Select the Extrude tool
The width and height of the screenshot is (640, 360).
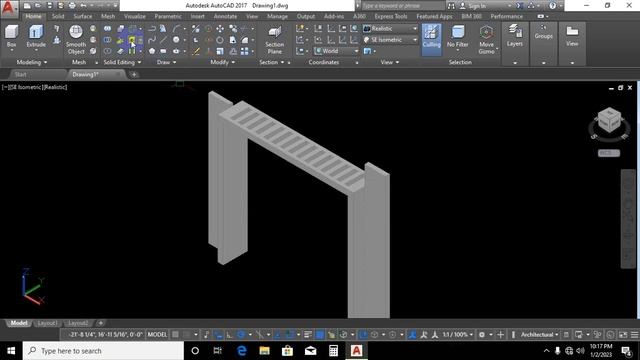pos(36,37)
